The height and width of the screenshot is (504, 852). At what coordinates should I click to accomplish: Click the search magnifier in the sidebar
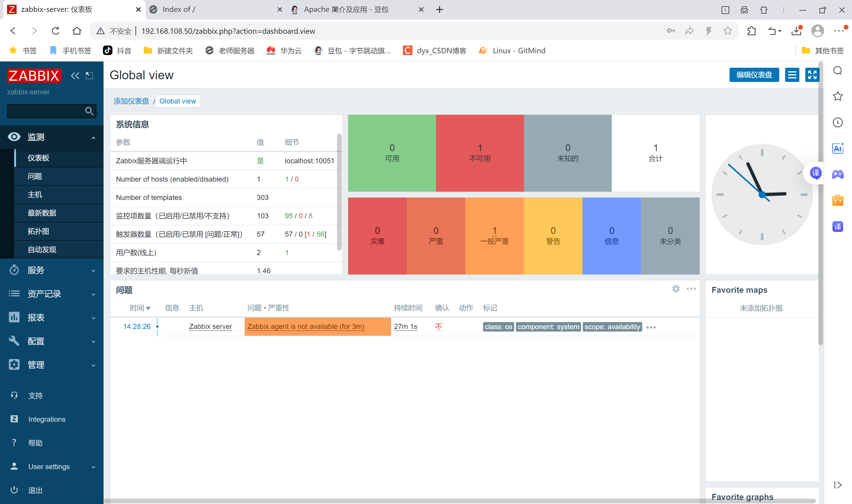(89, 111)
